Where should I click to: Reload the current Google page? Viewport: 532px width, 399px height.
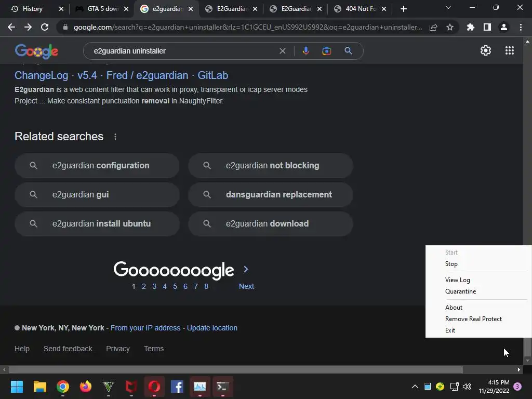[x=45, y=27]
